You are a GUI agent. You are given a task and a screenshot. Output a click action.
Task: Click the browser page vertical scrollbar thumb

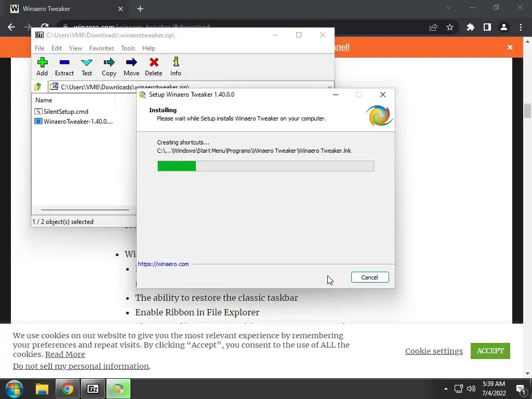tap(527, 111)
